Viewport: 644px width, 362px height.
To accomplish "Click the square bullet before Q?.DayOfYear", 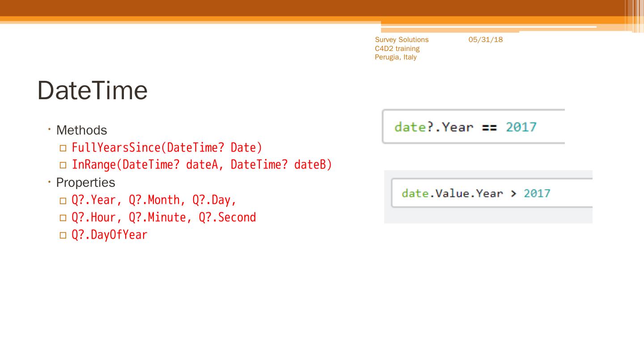I will click(x=63, y=235).
